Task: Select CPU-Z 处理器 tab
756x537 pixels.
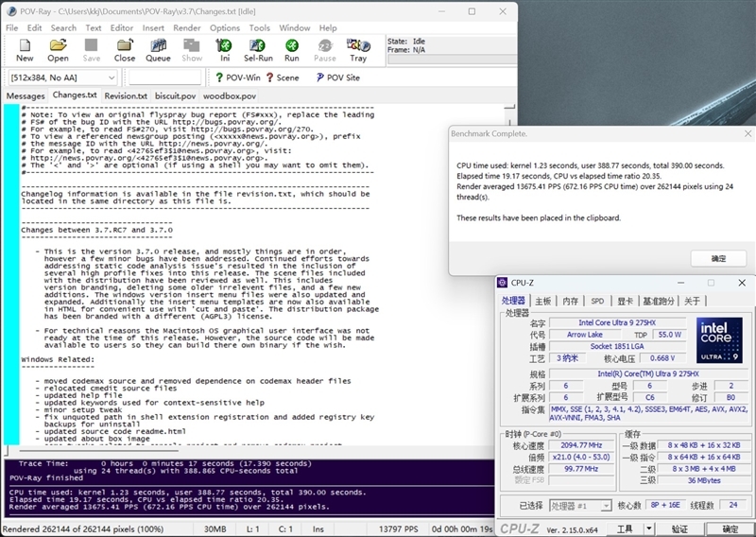Action: pyautogui.click(x=513, y=301)
